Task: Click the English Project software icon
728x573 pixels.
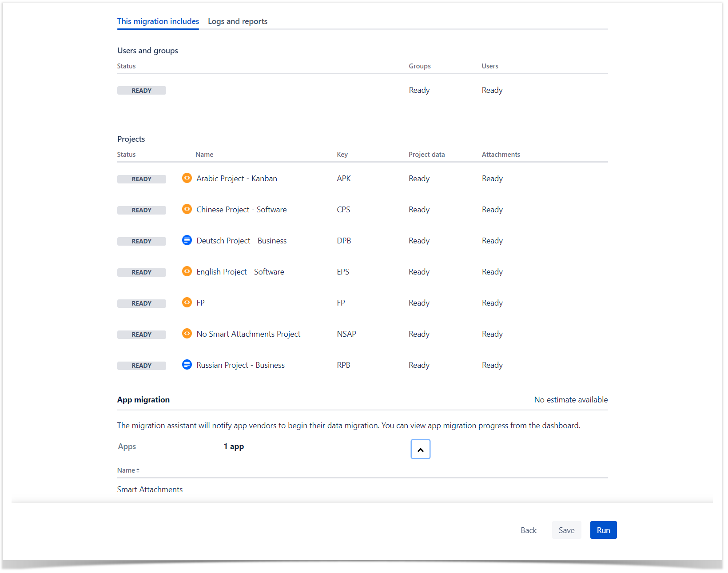Action: (x=187, y=271)
